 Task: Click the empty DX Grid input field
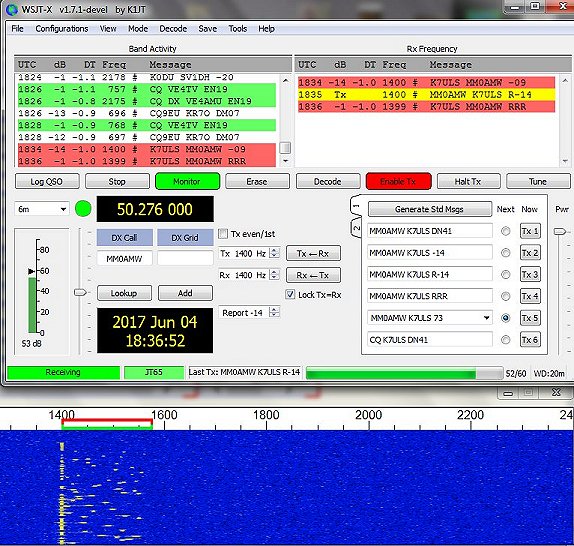(185, 259)
